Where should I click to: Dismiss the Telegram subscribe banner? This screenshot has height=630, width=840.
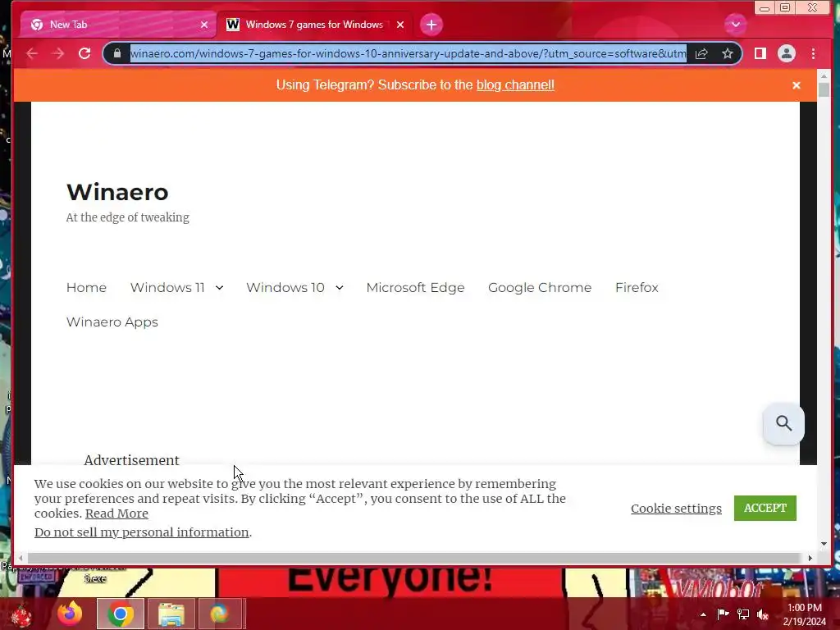coord(796,85)
